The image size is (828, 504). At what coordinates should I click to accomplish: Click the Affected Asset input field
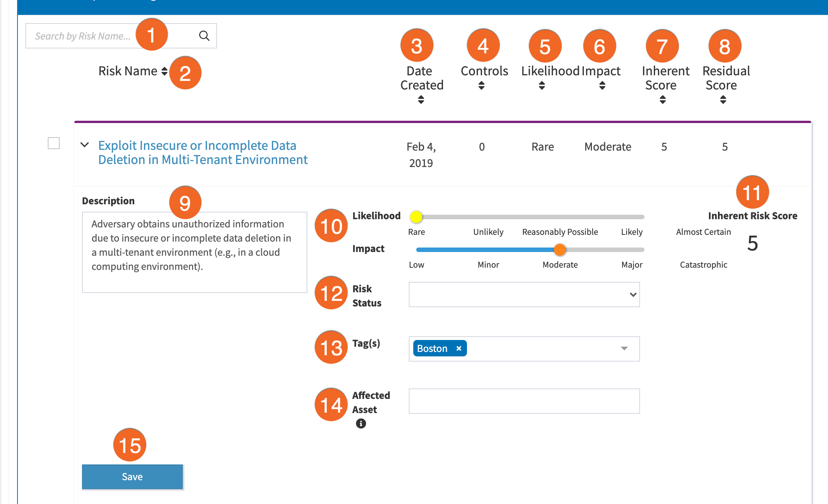click(524, 401)
